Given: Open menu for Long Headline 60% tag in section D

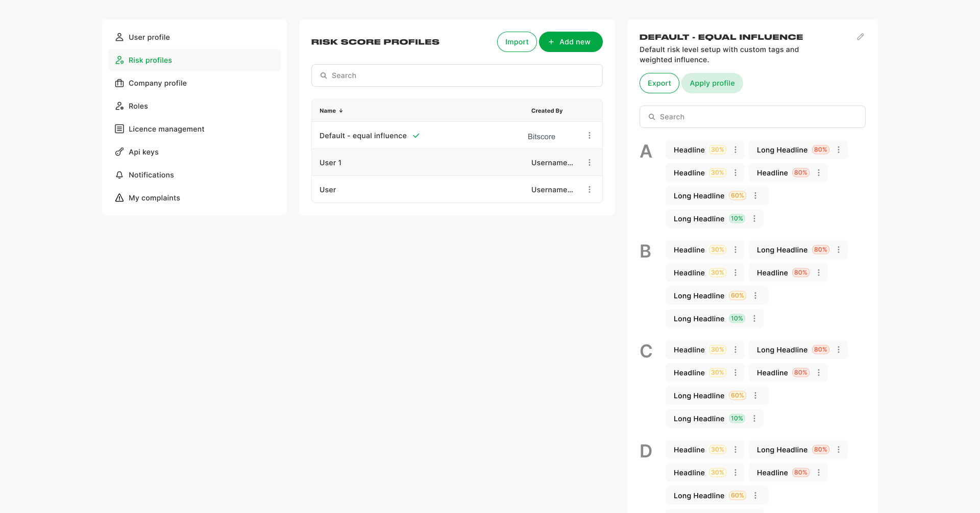Looking at the screenshot, I should tap(755, 496).
